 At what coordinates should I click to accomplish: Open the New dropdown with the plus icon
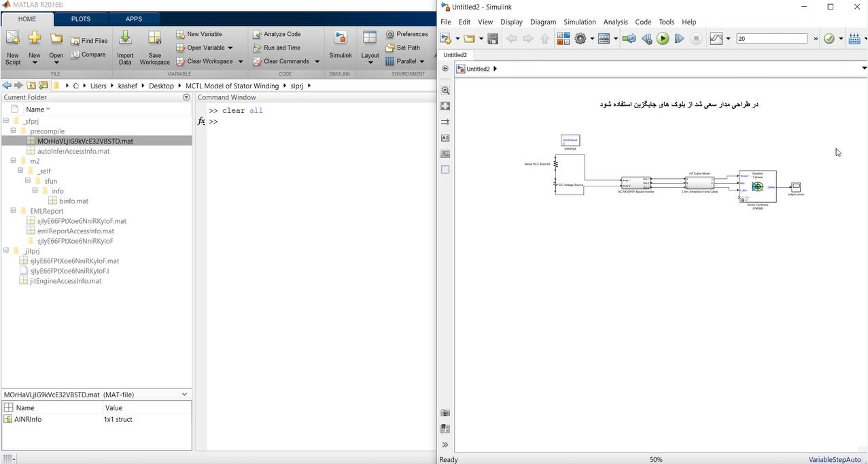point(35,48)
